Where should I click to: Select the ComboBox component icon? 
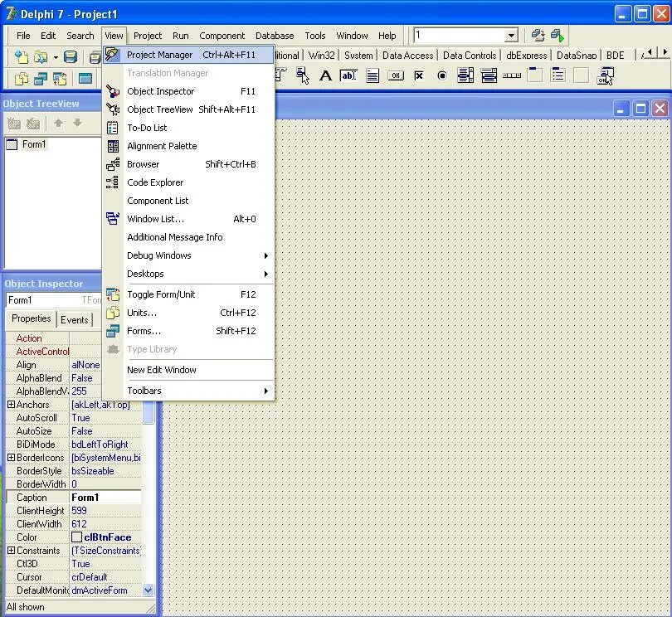(489, 75)
